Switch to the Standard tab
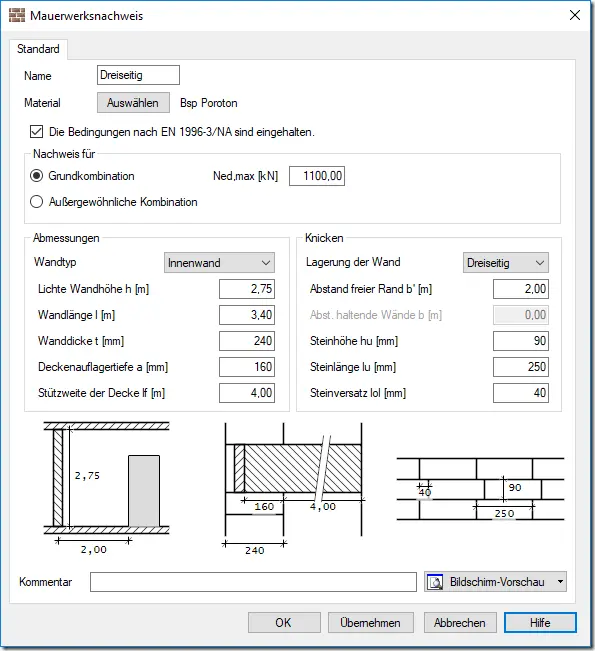 [x=38, y=49]
